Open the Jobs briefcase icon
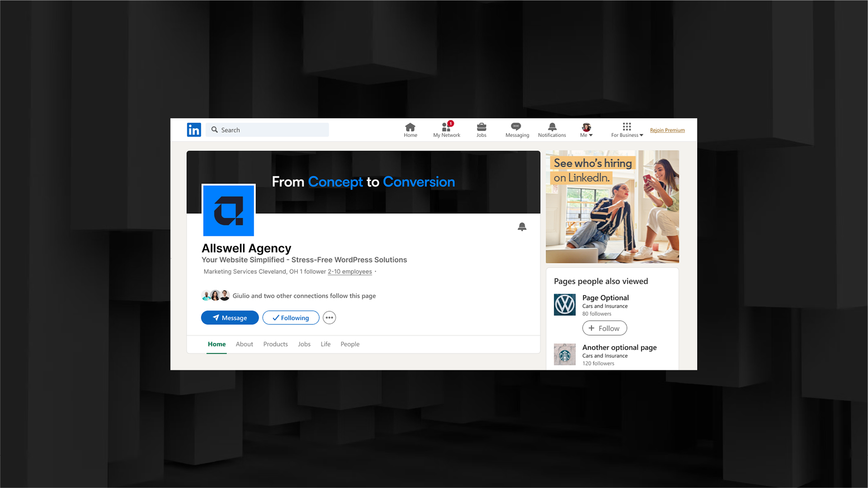868x488 pixels. click(481, 130)
